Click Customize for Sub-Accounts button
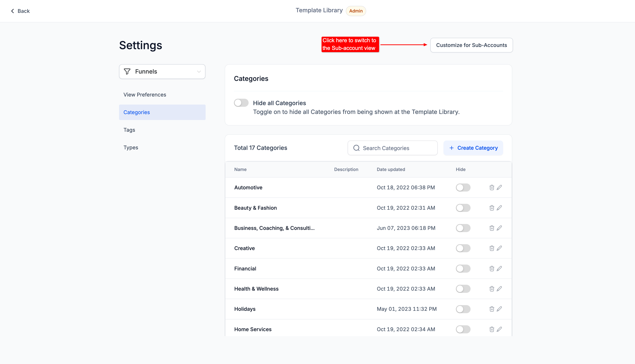This screenshot has width=635, height=364. (x=471, y=45)
